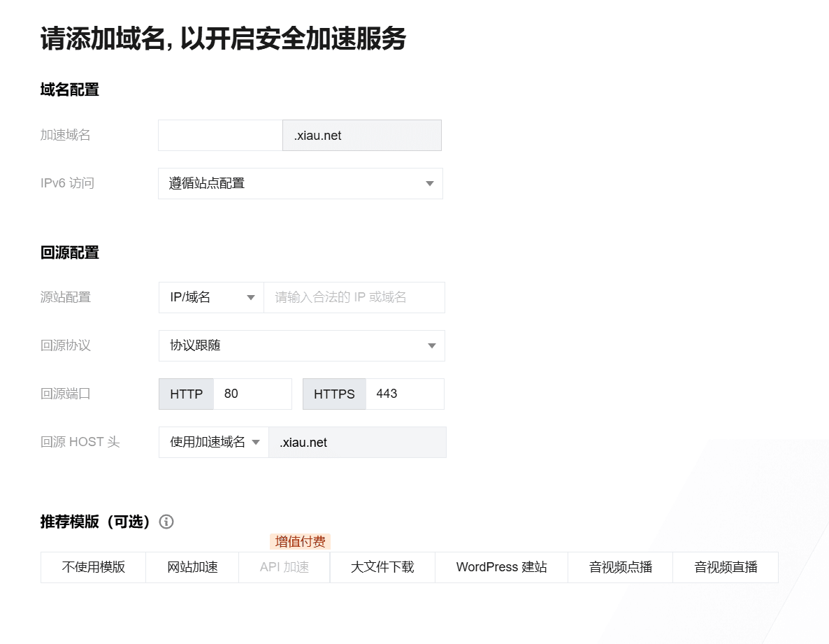Image resolution: width=829 pixels, height=644 pixels.
Task: Type in the 加速域名 prefix input field
Action: click(220, 136)
